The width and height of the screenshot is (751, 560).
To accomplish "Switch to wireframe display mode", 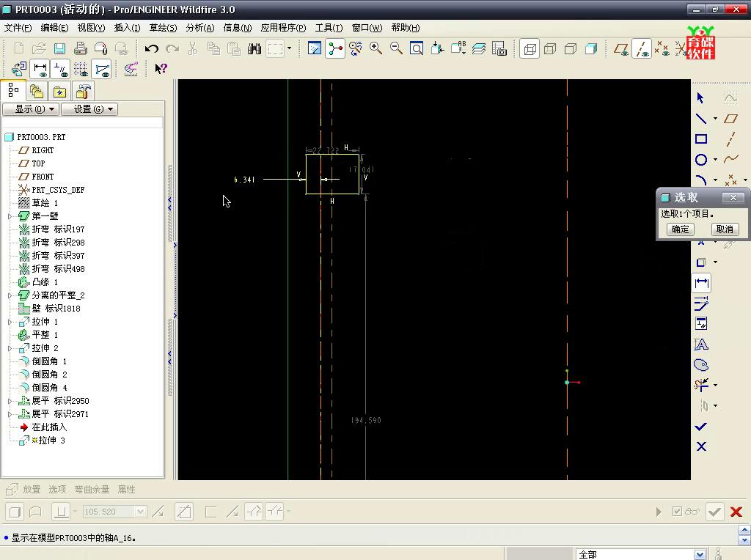I will click(530, 49).
